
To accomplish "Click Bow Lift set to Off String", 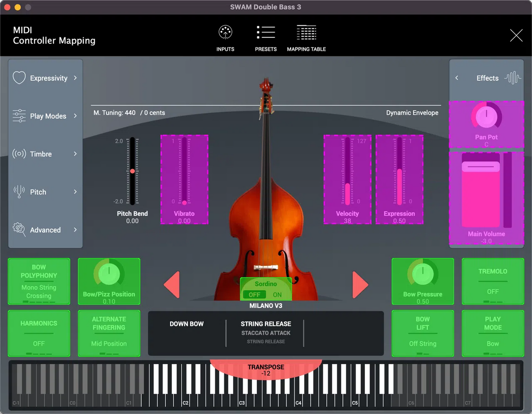I will click(422, 333).
